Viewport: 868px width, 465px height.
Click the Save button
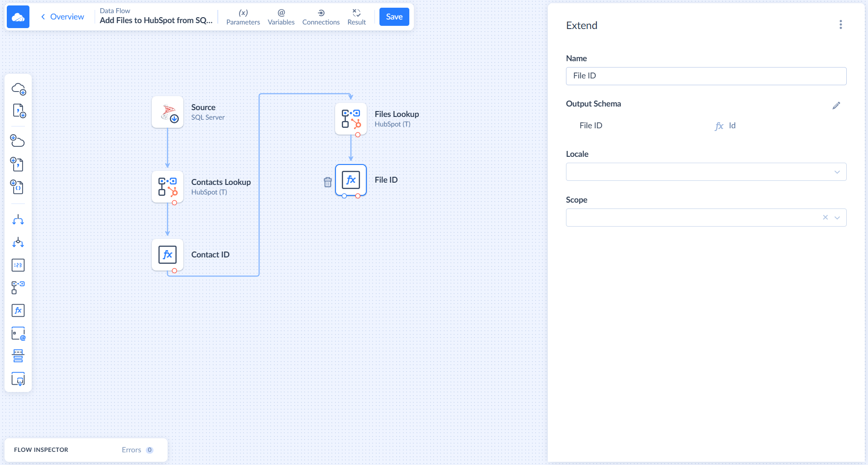tap(394, 17)
